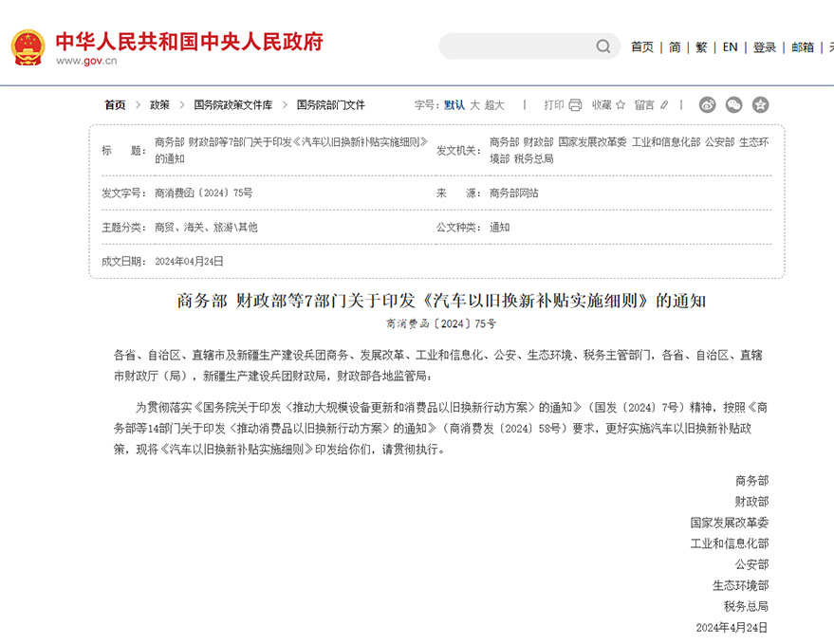Leave a message with 留言 pencil icon
The height and width of the screenshot is (644, 834).
click(652, 105)
